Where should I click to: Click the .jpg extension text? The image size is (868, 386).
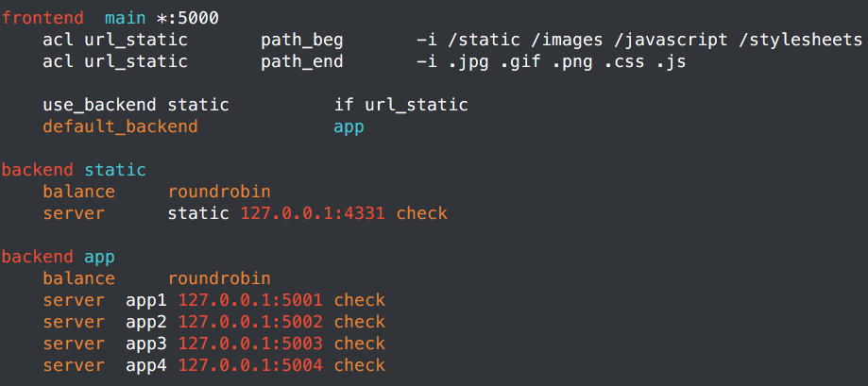468,62
